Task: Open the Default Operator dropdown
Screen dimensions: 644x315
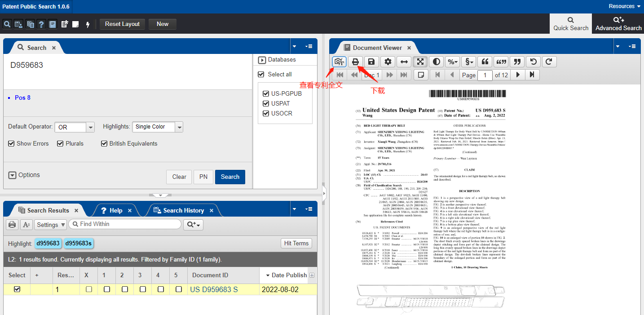Action: [91, 127]
